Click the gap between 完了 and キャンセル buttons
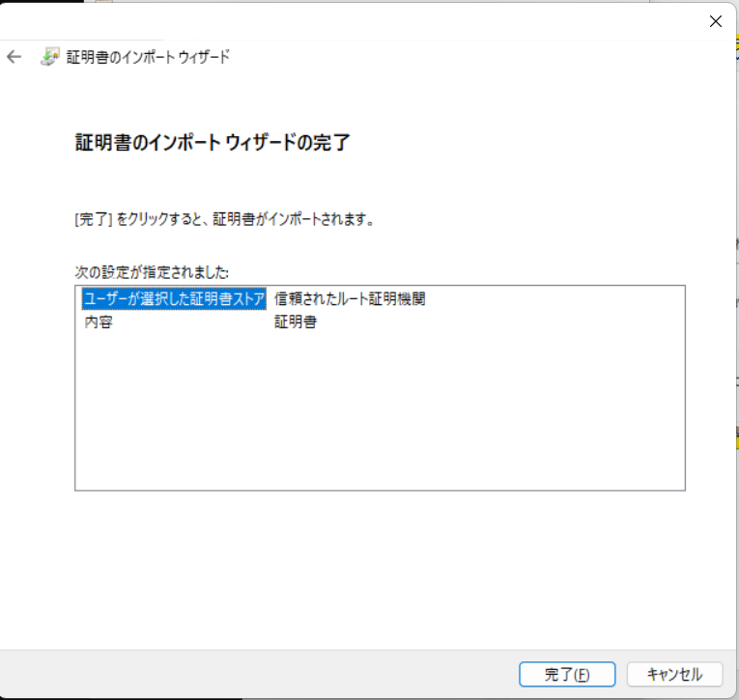Screen dimensions: 739x700 (x=621, y=674)
